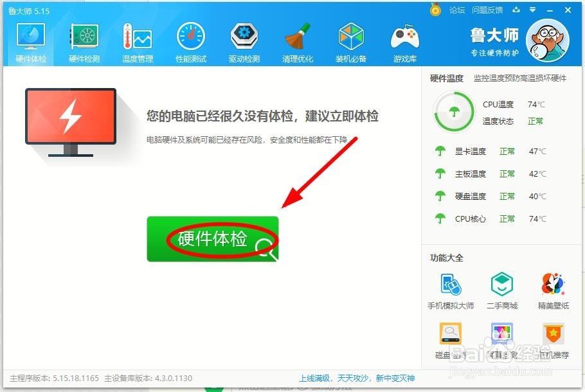Click the 功能大全 section heading

coord(447,258)
